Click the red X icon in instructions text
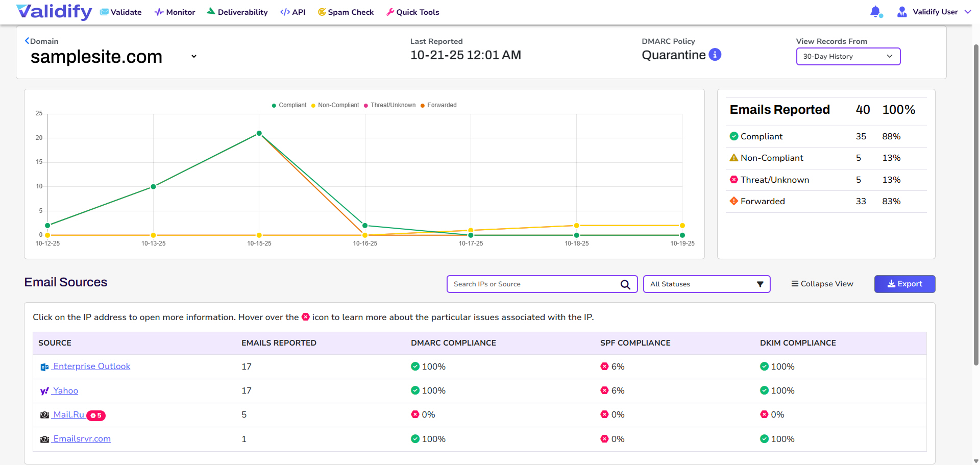The width and height of the screenshot is (980, 465). [306, 317]
